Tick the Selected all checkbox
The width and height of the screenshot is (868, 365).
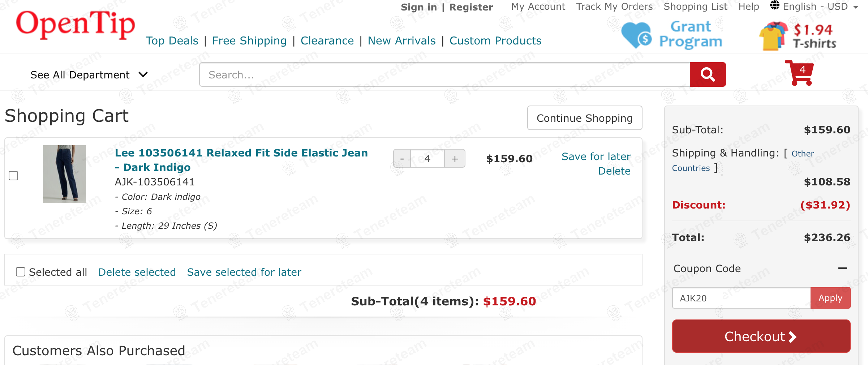tap(21, 272)
